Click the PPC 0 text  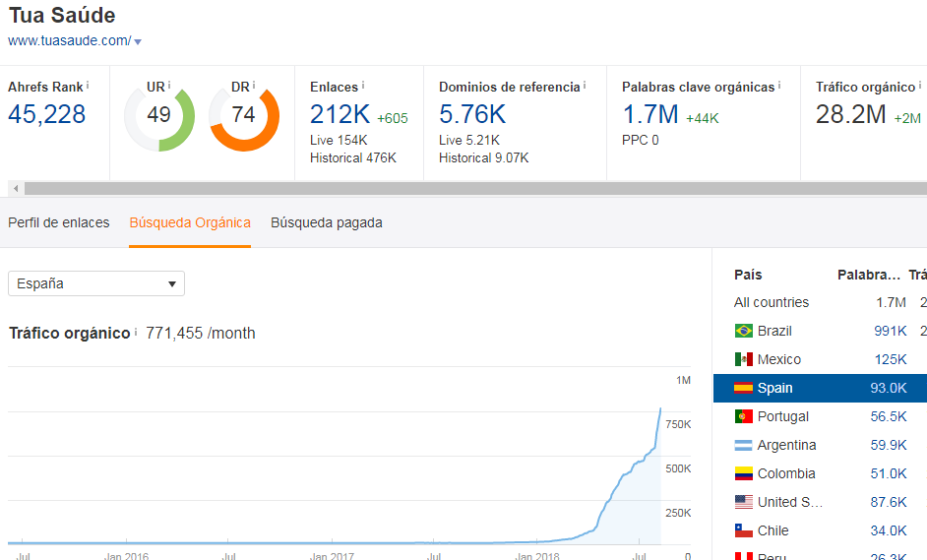coord(641,140)
